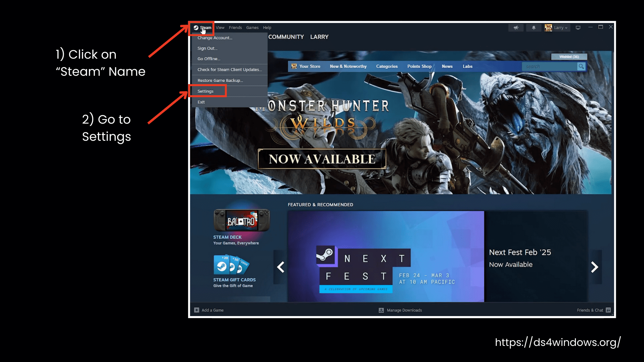The width and height of the screenshot is (644, 362).
Task: Select Go Offline menu entry
Action: tap(229, 59)
